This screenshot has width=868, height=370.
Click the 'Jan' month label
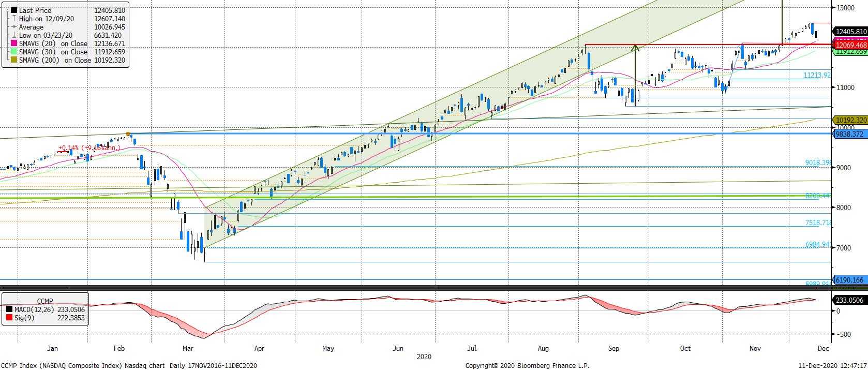[52, 348]
